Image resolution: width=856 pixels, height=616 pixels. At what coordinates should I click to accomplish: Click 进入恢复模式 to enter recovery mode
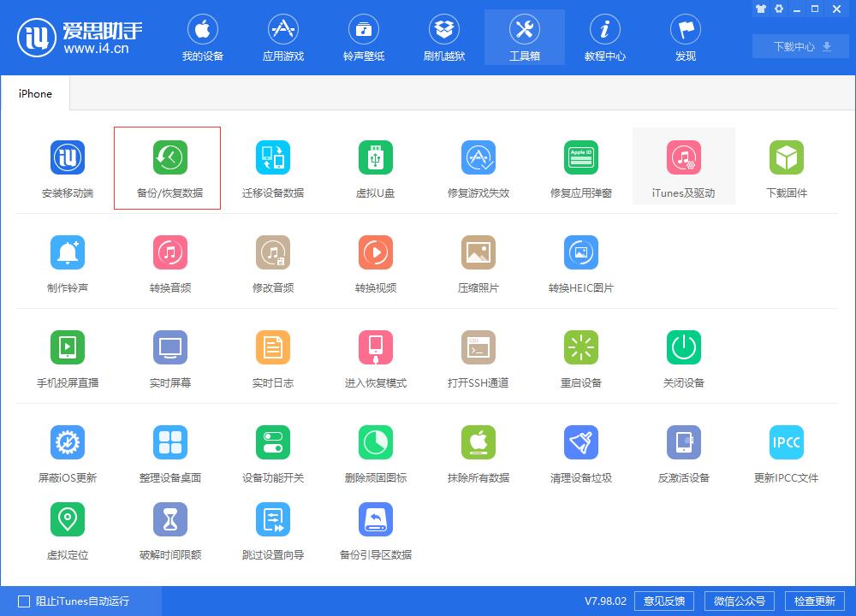375,355
